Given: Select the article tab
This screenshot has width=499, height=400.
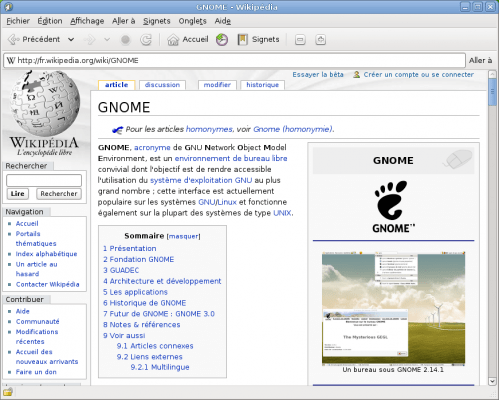Looking at the screenshot, I should pyautogui.click(x=116, y=85).
